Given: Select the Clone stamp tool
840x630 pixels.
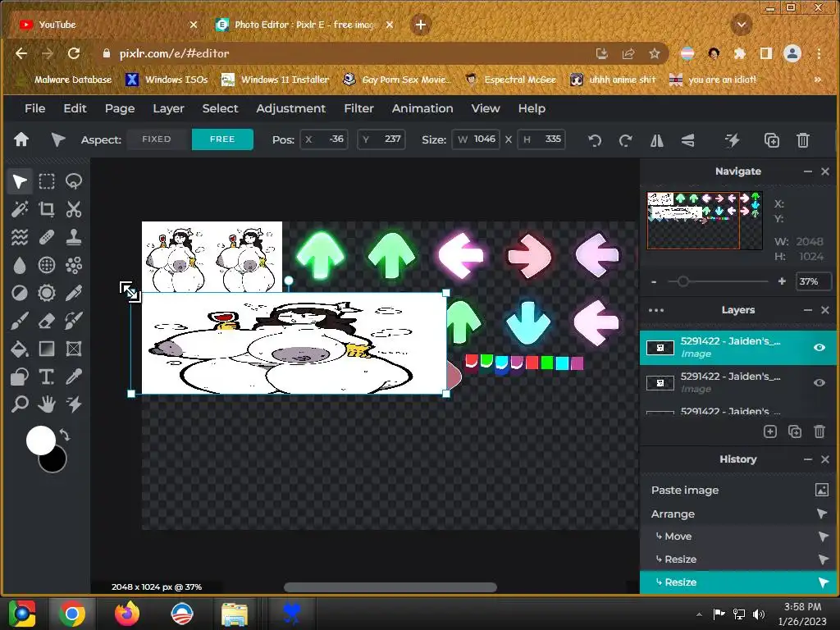Looking at the screenshot, I should point(73,237).
